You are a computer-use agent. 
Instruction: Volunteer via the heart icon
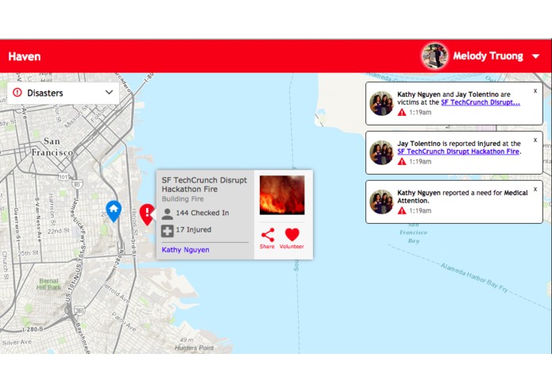(x=291, y=239)
